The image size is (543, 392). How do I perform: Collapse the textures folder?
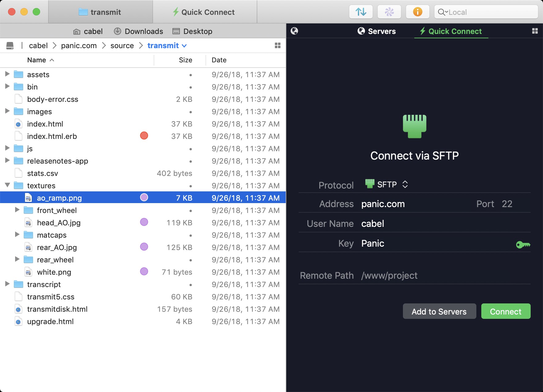[7, 186]
